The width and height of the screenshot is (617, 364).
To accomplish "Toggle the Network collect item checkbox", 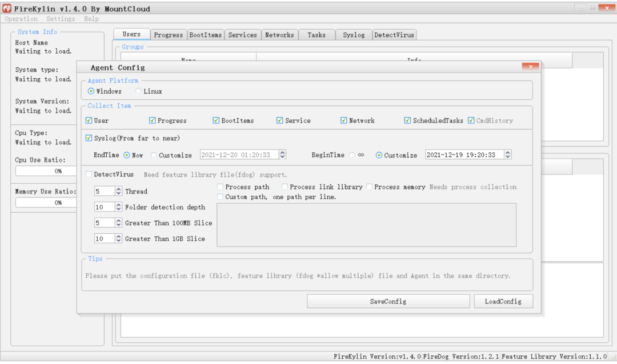I will 343,120.
